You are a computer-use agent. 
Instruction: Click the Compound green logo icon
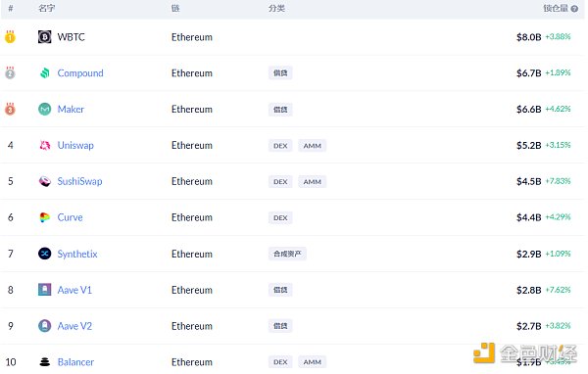pos(45,72)
